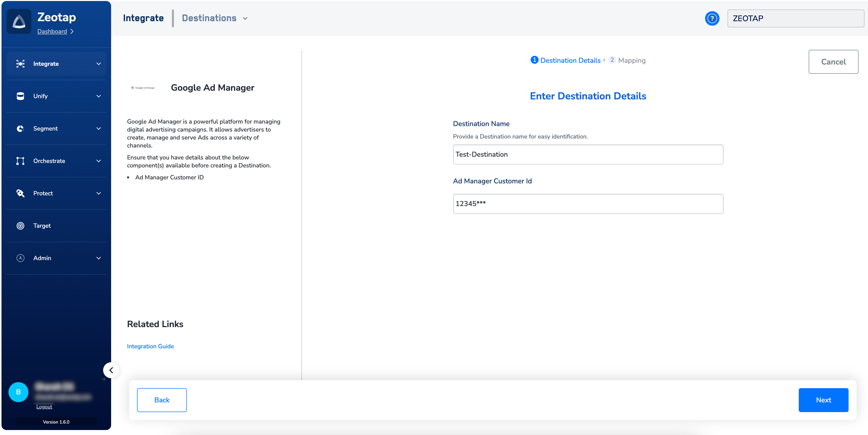
Task: Open the Integration Guide link
Action: 150,346
